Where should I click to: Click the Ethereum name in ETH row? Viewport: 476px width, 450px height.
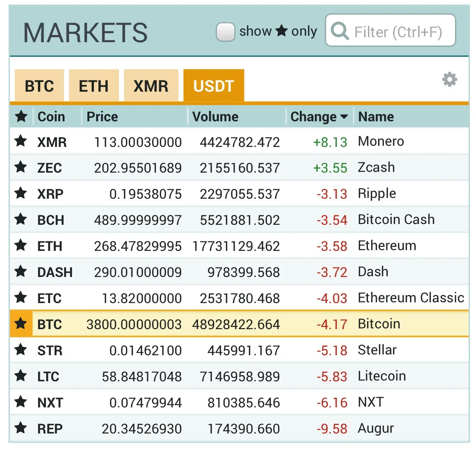click(x=387, y=246)
